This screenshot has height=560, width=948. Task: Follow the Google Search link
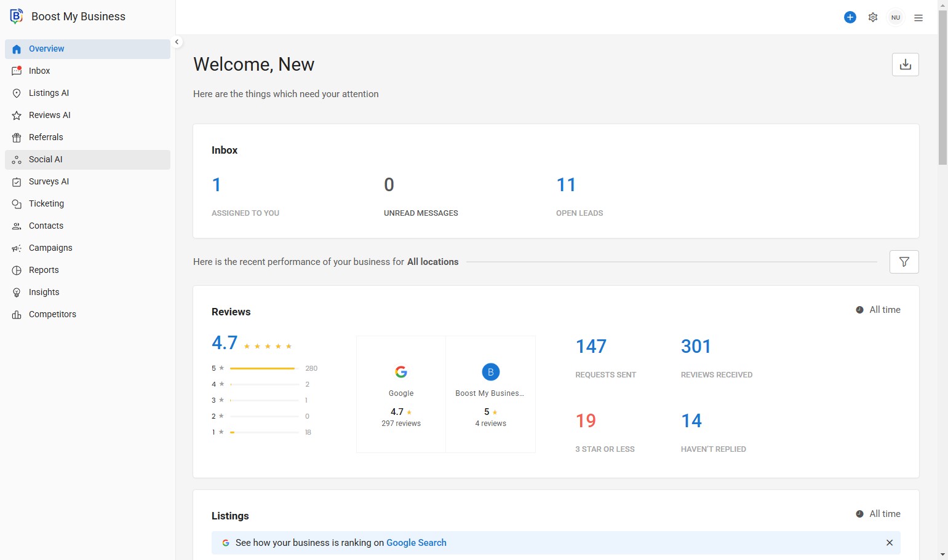416,543
